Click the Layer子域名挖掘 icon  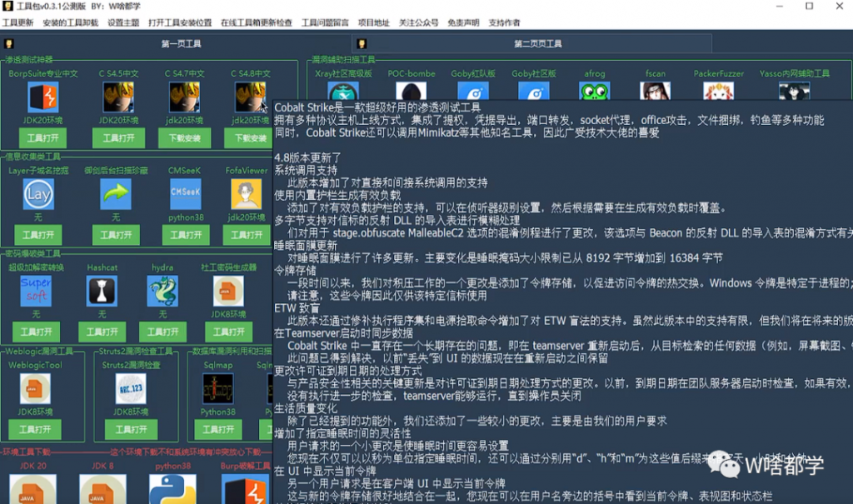click(38, 194)
